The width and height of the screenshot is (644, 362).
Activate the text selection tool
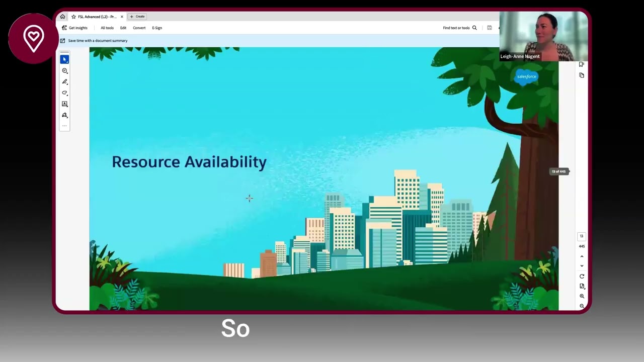[x=64, y=104]
